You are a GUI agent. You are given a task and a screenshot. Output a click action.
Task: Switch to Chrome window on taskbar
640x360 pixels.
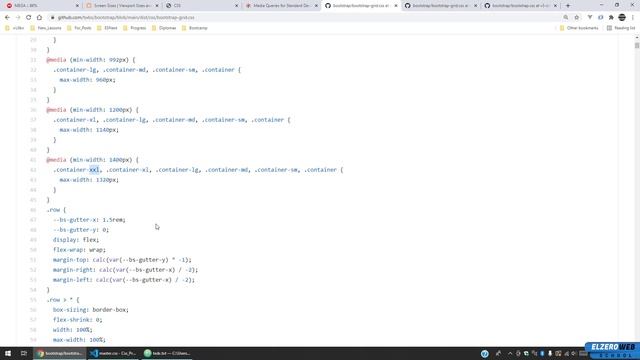(x=60, y=353)
